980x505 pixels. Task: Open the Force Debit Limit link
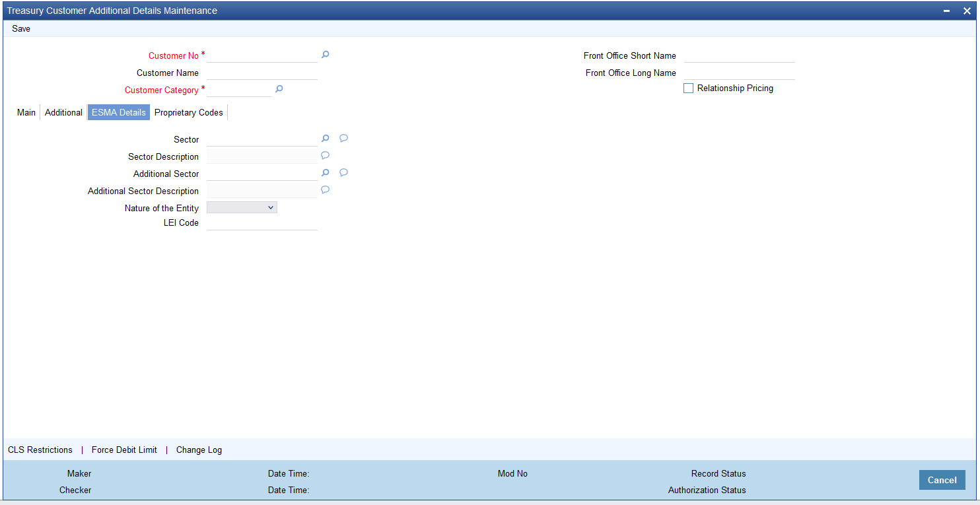coord(124,450)
